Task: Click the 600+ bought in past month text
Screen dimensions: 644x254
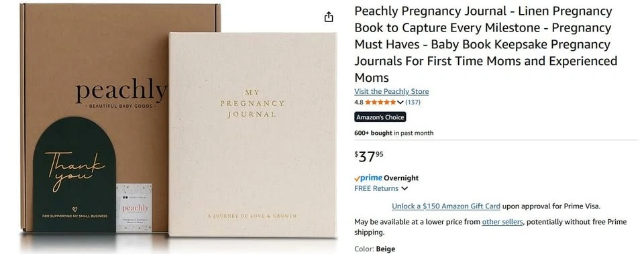Action: (394, 133)
